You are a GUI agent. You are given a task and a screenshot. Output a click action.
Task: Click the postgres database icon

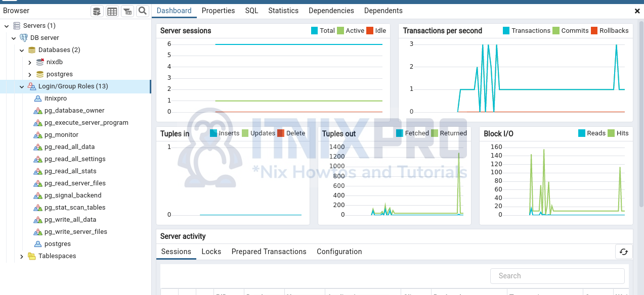(x=40, y=74)
